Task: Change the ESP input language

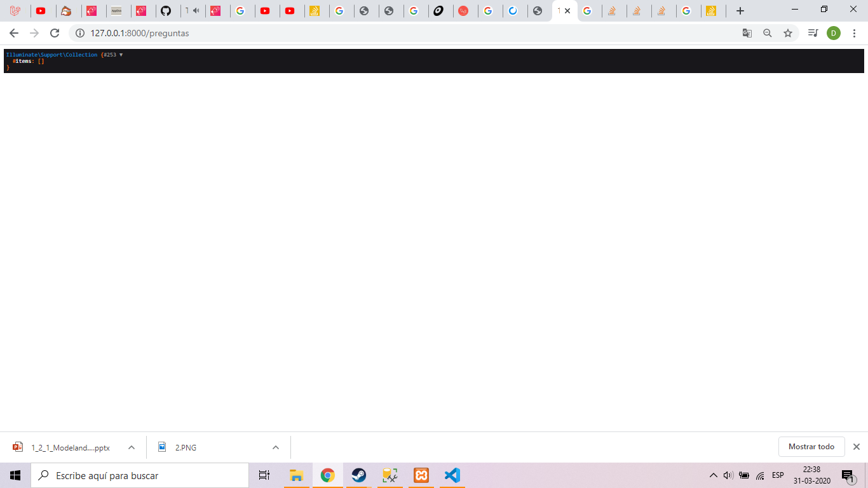Action: tap(778, 475)
